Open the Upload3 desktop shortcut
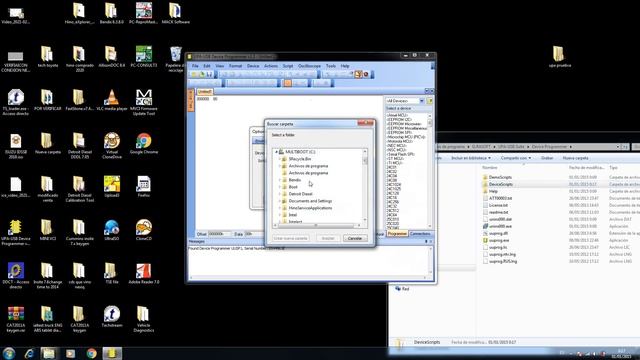This screenshot has height=360, width=640. tap(111, 187)
